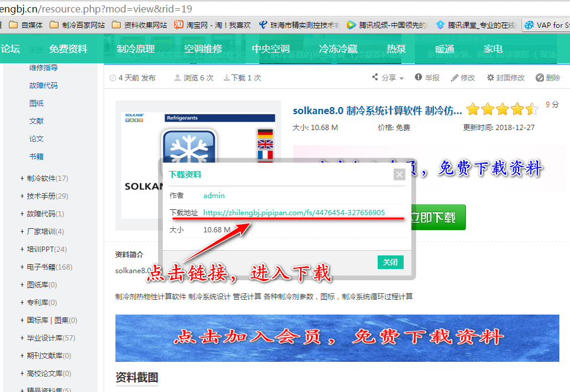Click the 删除 delete icon
570x392 pixels.
(x=539, y=77)
